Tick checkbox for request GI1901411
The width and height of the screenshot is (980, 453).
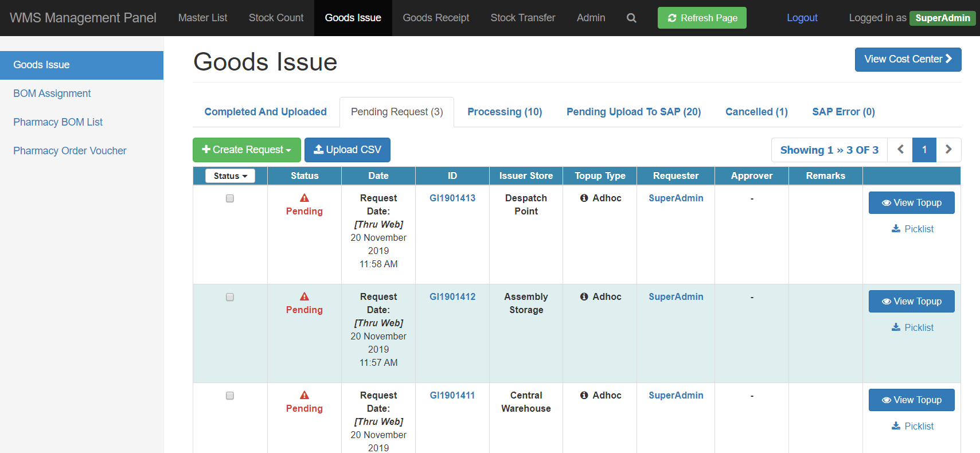click(230, 396)
